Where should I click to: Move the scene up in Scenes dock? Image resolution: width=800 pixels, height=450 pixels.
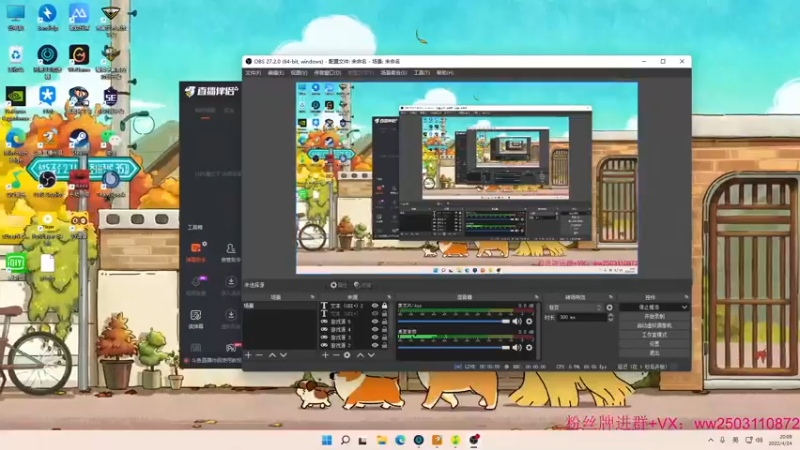point(272,355)
